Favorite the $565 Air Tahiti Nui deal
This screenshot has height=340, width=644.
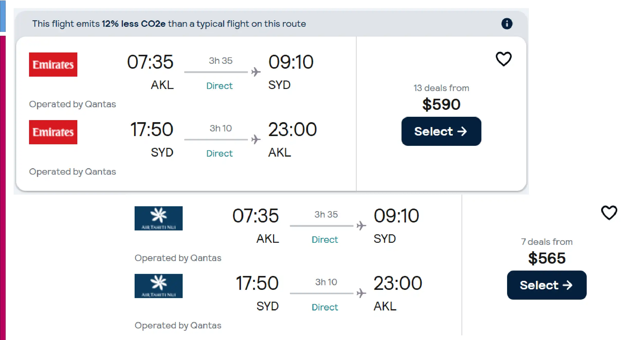[609, 213]
